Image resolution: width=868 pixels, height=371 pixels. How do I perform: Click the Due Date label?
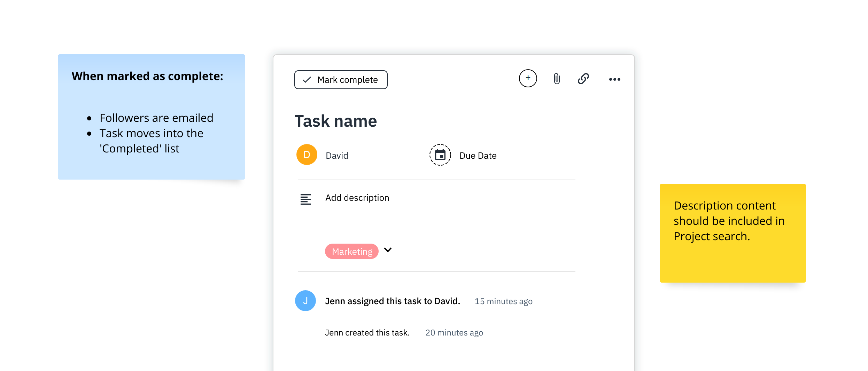[478, 156]
